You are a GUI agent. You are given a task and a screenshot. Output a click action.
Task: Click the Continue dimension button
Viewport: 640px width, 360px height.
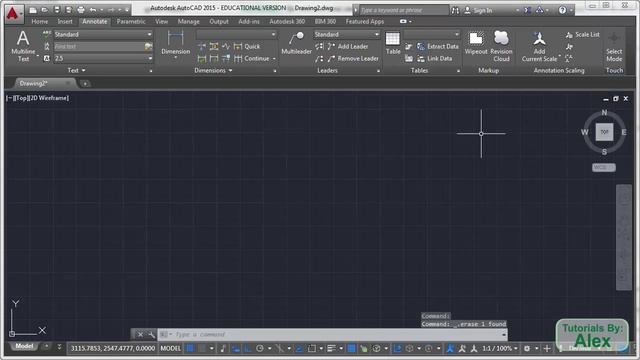[252, 58]
